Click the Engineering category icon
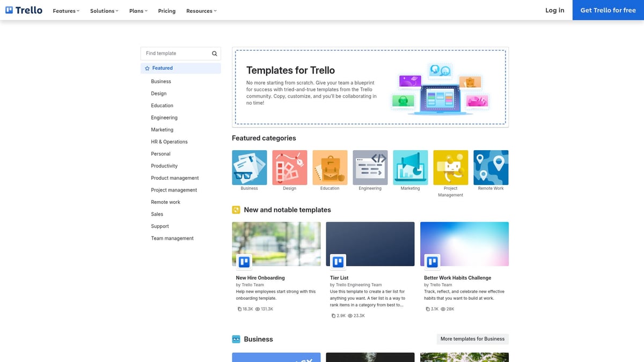 click(370, 166)
